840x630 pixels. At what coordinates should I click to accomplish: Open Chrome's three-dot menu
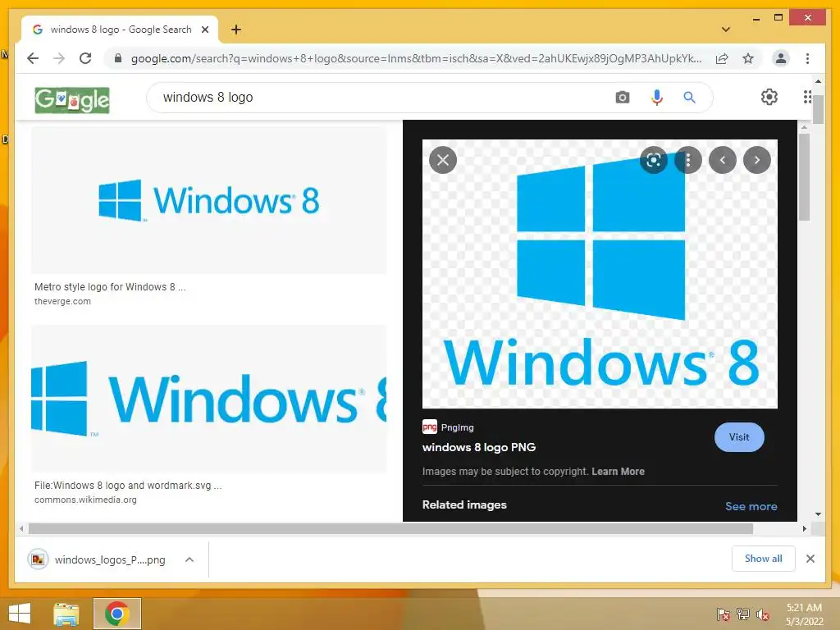point(807,58)
